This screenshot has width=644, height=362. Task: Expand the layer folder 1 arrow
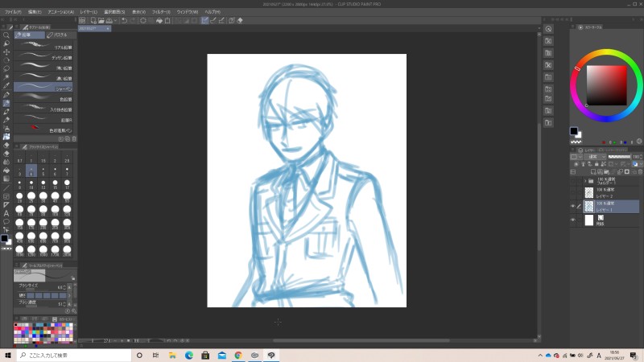[x=585, y=181]
